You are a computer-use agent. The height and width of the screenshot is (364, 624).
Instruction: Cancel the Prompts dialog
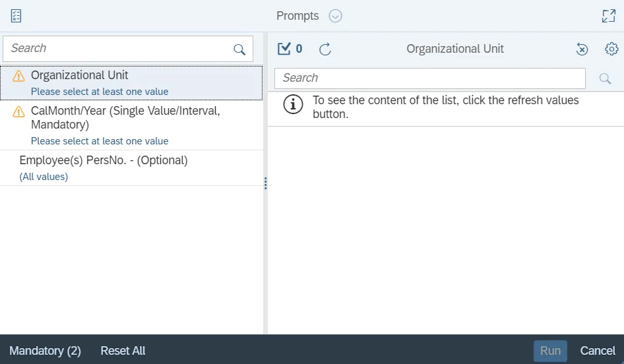click(x=598, y=351)
